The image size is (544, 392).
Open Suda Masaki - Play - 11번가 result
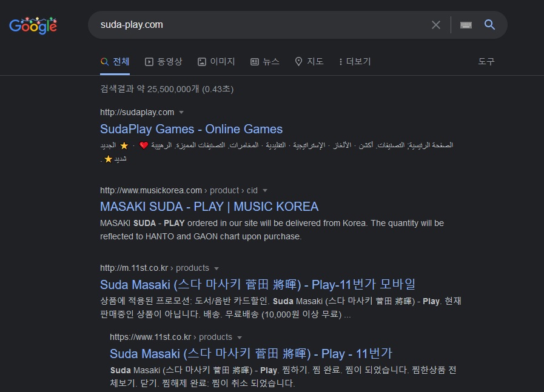[251, 354]
